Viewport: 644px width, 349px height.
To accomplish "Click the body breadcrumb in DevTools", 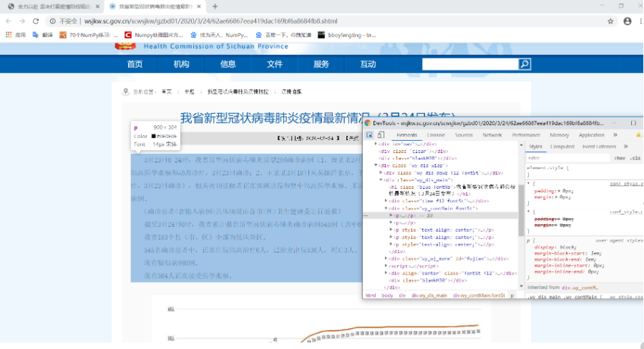I will [x=387, y=295].
